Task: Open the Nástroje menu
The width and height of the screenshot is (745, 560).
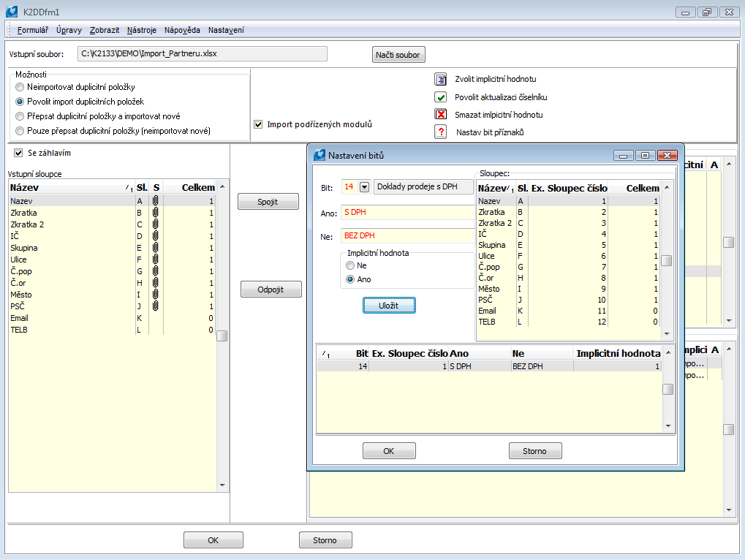Action: click(142, 30)
